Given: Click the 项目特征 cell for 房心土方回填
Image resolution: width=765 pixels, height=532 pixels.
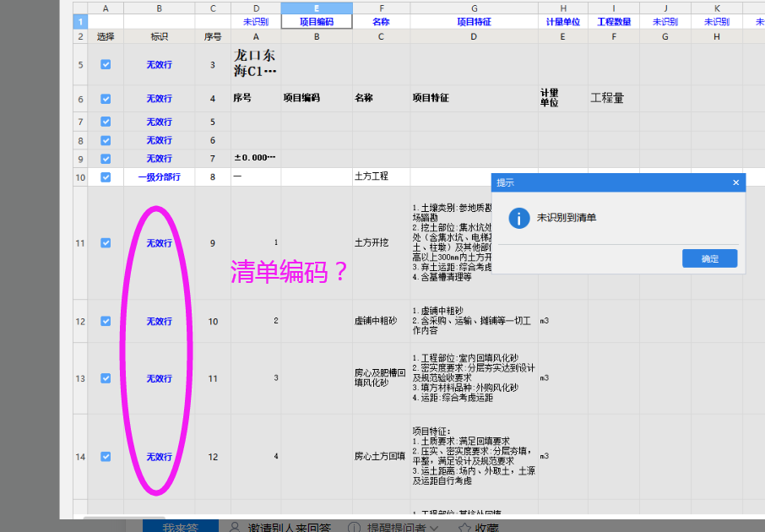Looking at the screenshot, I should [x=474, y=457].
